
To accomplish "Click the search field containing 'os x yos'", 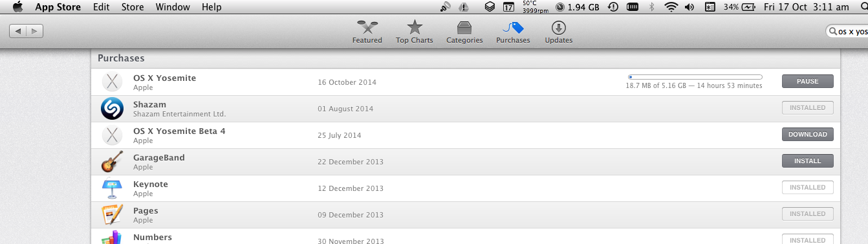I will 847,31.
